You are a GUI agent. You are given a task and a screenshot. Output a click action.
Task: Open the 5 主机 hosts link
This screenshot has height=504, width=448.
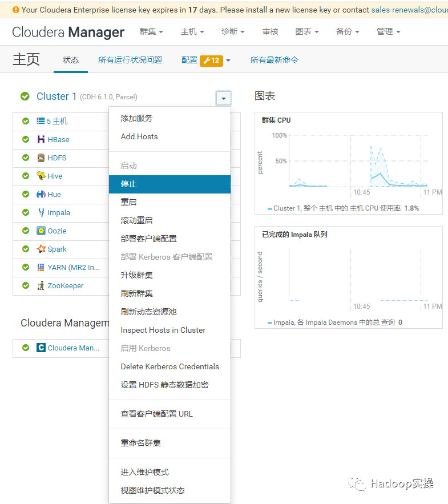[57, 121]
